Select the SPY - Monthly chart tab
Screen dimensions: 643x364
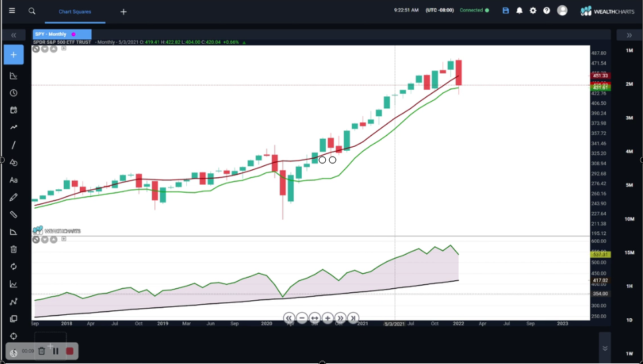tap(62, 35)
